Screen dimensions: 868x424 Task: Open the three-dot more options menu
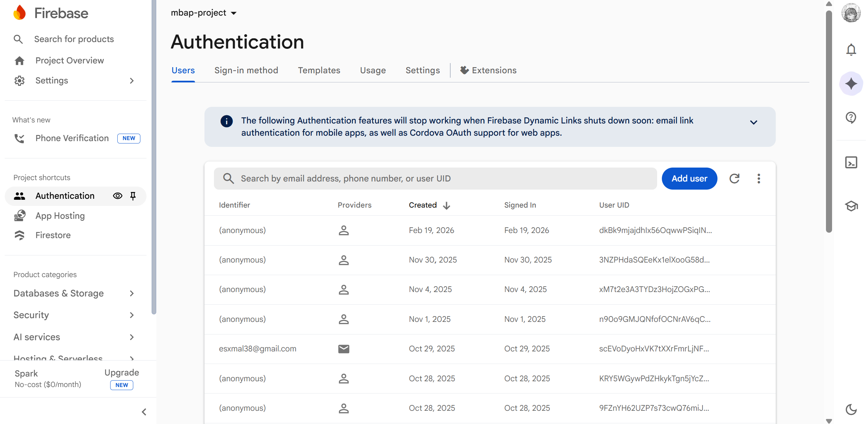(759, 179)
